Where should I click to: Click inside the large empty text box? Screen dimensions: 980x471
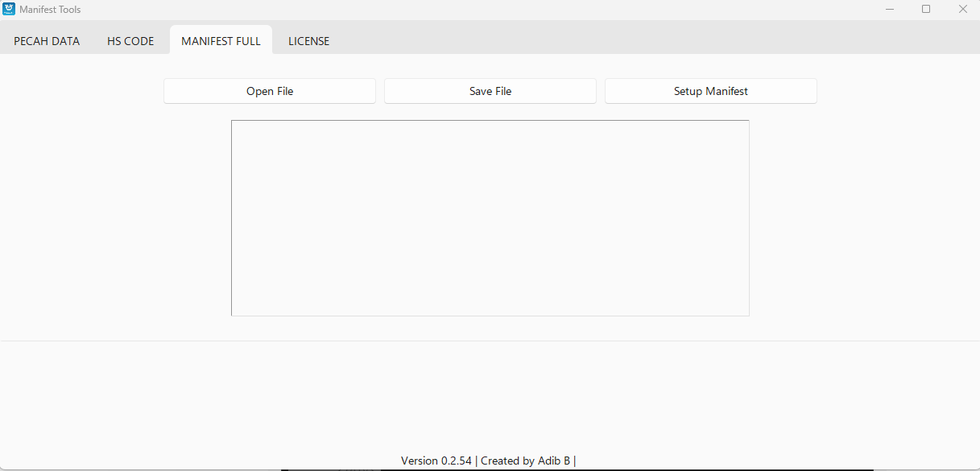point(490,217)
